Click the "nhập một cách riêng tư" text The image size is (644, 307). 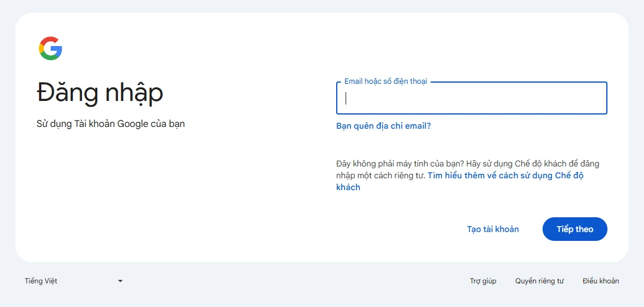tap(380, 175)
